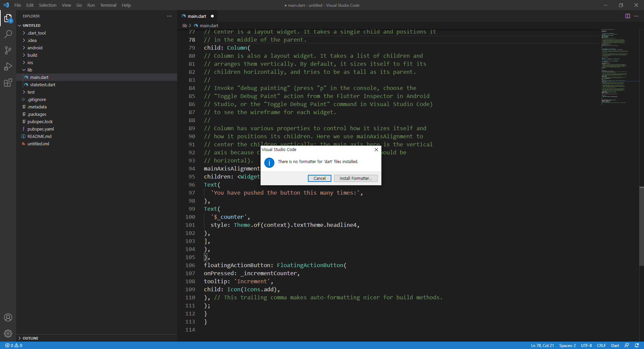The width and height of the screenshot is (644, 349).
Task: Open the View menu
Action: (x=66, y=5)
